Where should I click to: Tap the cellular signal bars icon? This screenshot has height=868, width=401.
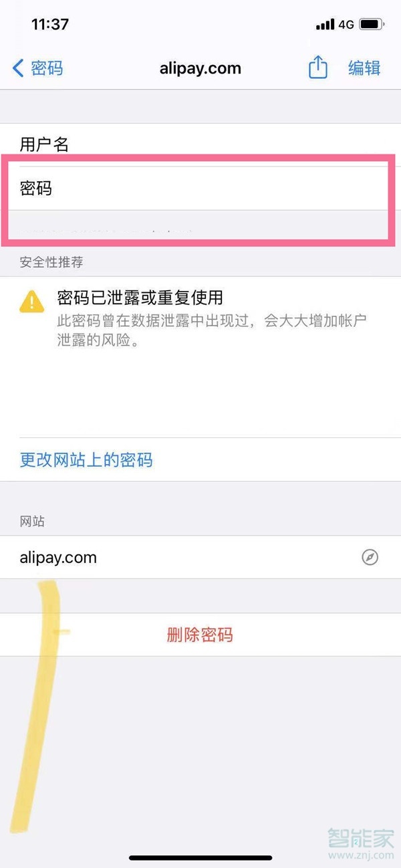(325, 25)
